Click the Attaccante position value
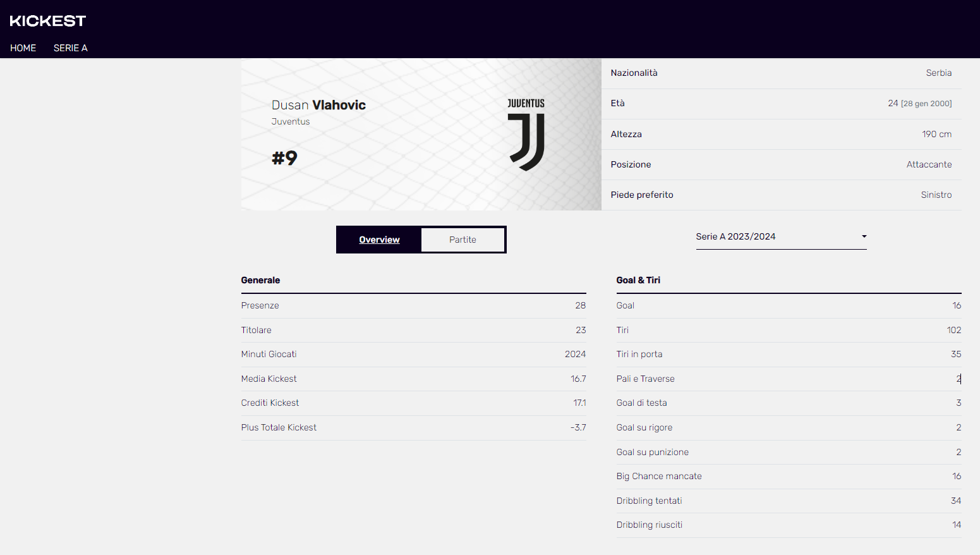The width and height of the screenshot is (980, 555). tap(929, 164)
